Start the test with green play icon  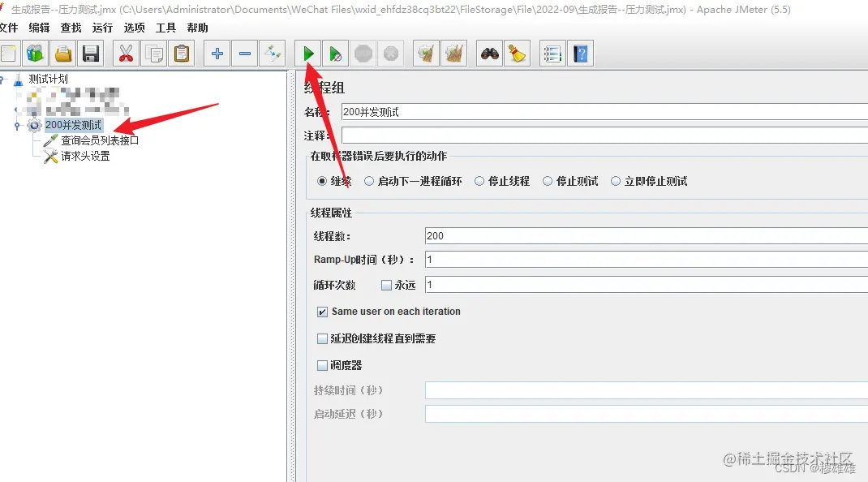pyautogui.click(x=307, y=54)
